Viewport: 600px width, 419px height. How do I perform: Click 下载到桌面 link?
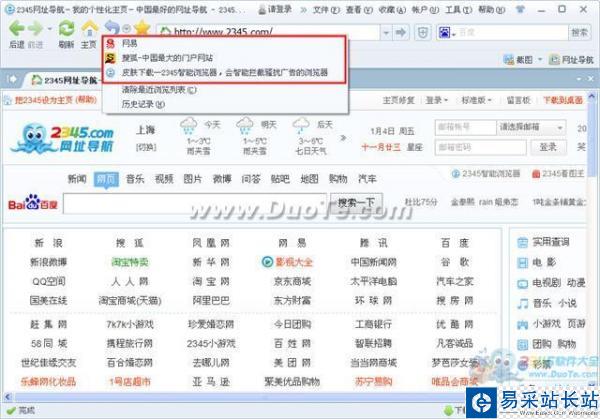coord(563,100)
